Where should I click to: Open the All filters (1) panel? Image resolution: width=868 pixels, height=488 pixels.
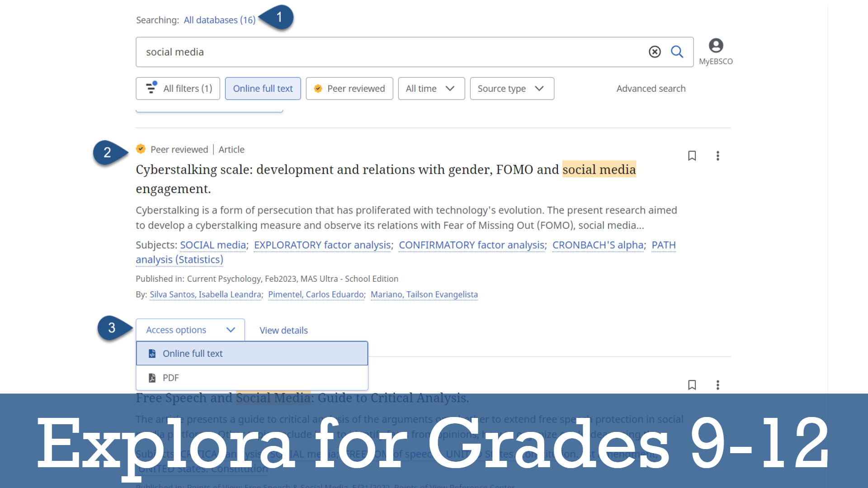tap(178, 89)
